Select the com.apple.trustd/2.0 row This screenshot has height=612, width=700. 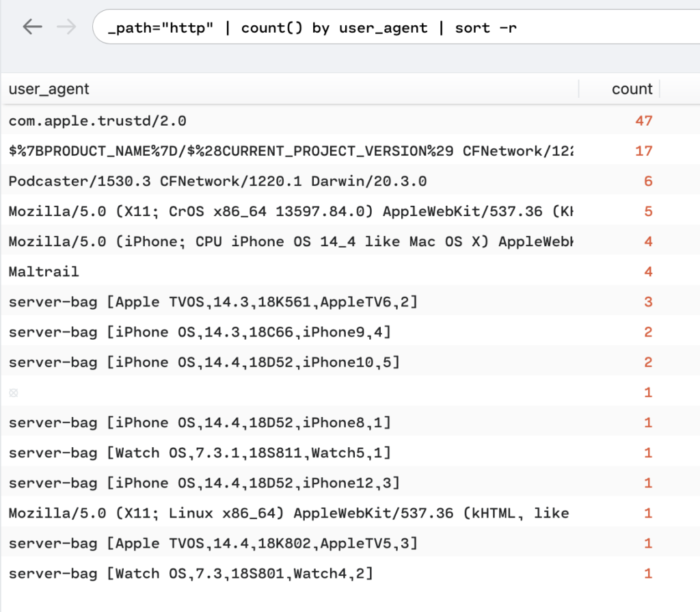[98, 121]
